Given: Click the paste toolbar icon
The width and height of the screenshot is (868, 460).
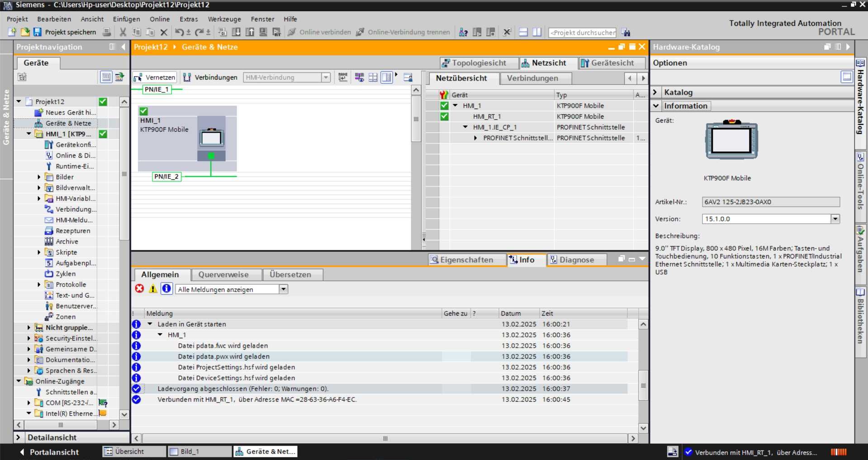Looking at the screenshot, I should tap(150, 32).
